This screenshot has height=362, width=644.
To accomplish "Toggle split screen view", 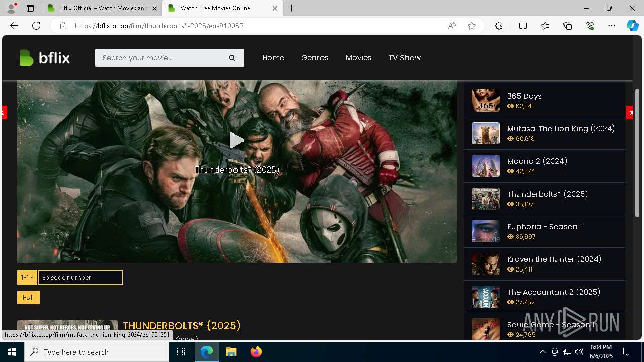I will (523, 26).
